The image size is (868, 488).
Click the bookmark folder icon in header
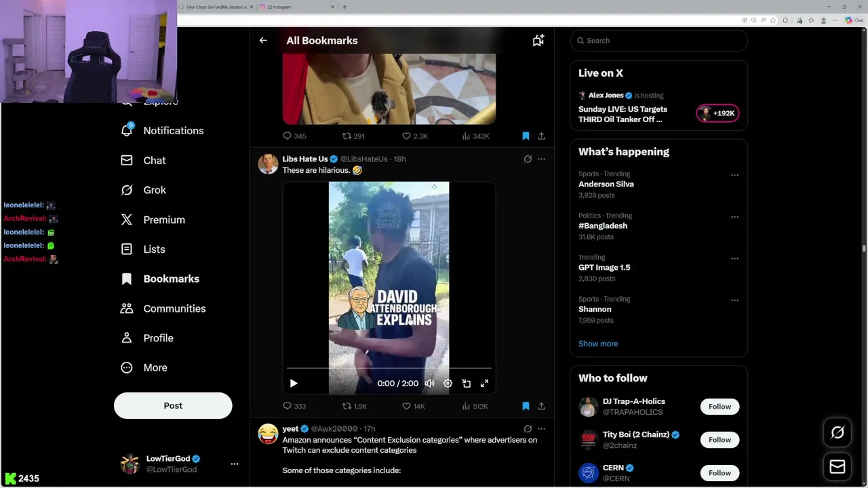pos(538,41)
